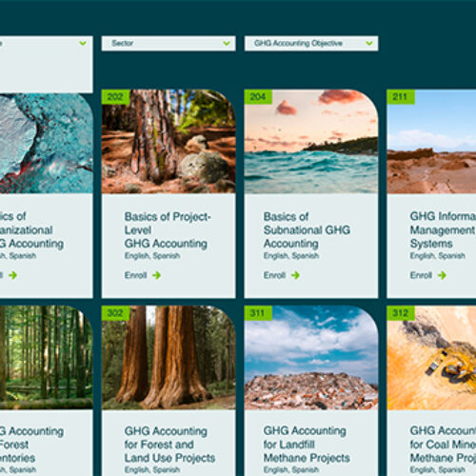The image size is (476, 476).
Task: Enroll in GHG Information Management Systems
Action: [428, 275]
